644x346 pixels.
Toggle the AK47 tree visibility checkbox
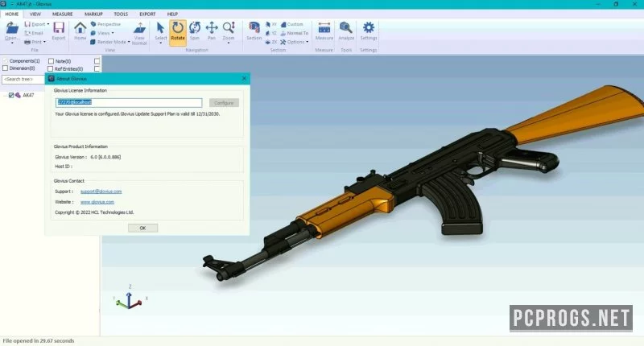[11, 95]
